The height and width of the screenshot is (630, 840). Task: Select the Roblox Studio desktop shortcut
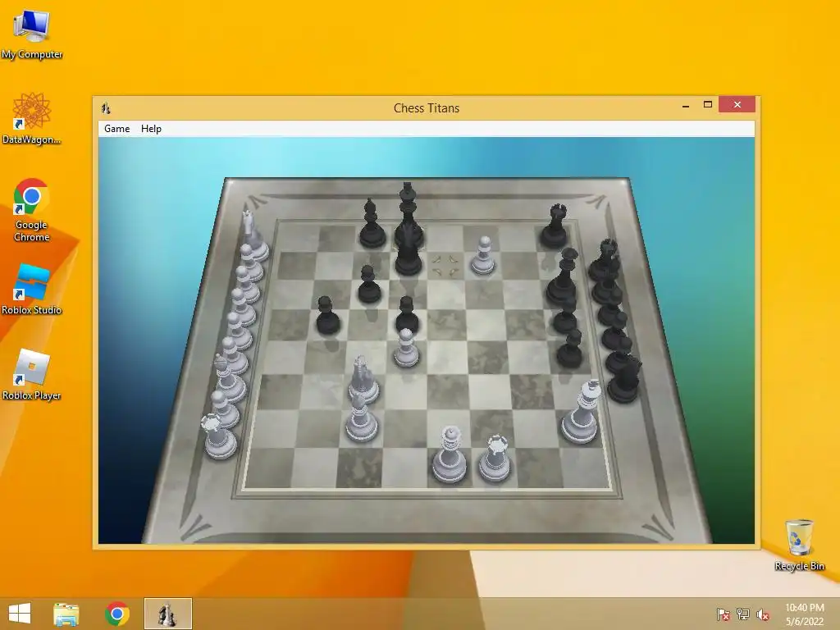click(x=32, y=290)
